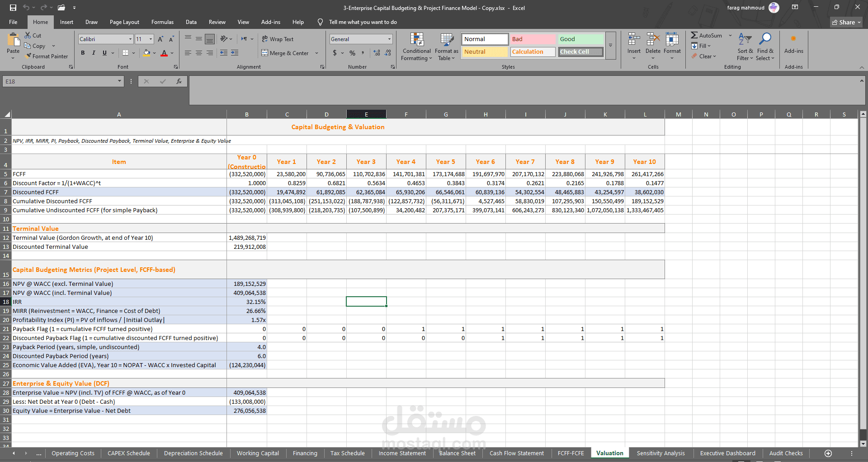Viewport: 868px width, 462px height.
Task: Toggle Top Align vertical alignment
Action: [x=188, y=39]
